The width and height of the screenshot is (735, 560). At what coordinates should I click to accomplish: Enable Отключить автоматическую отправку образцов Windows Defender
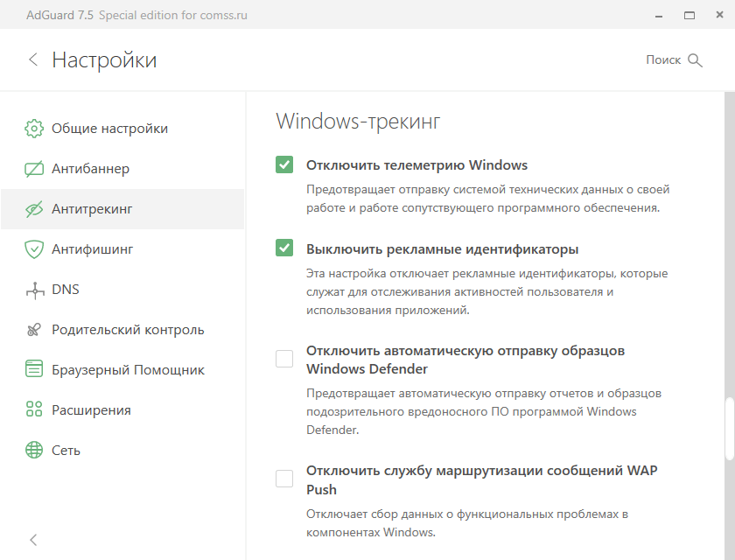284,359
